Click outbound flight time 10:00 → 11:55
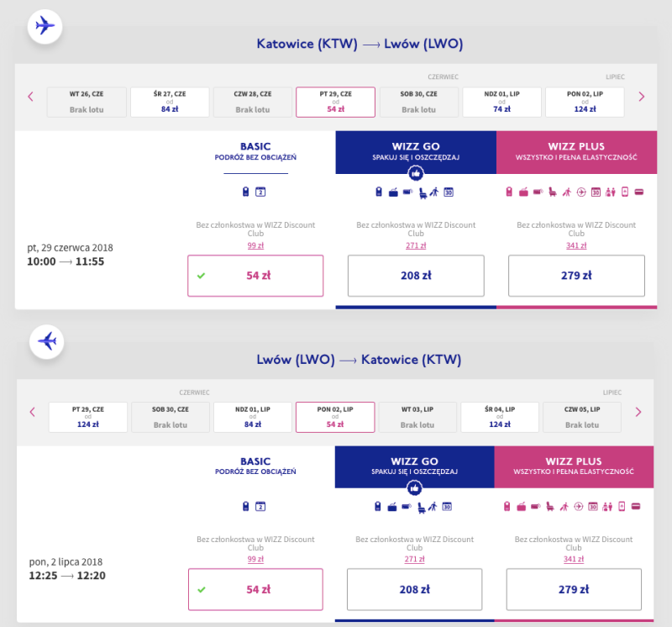The height and width of the screenshot is (627, 672). point(66,261)
